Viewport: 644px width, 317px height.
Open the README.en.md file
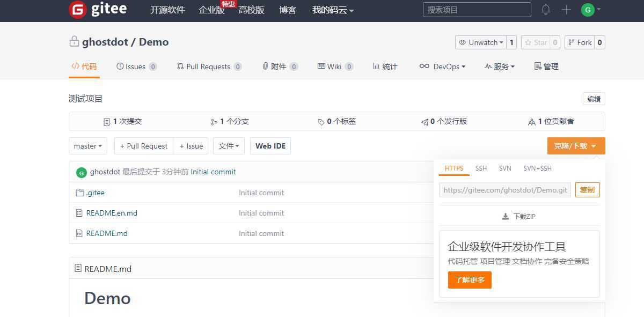[x=112, y=213]
